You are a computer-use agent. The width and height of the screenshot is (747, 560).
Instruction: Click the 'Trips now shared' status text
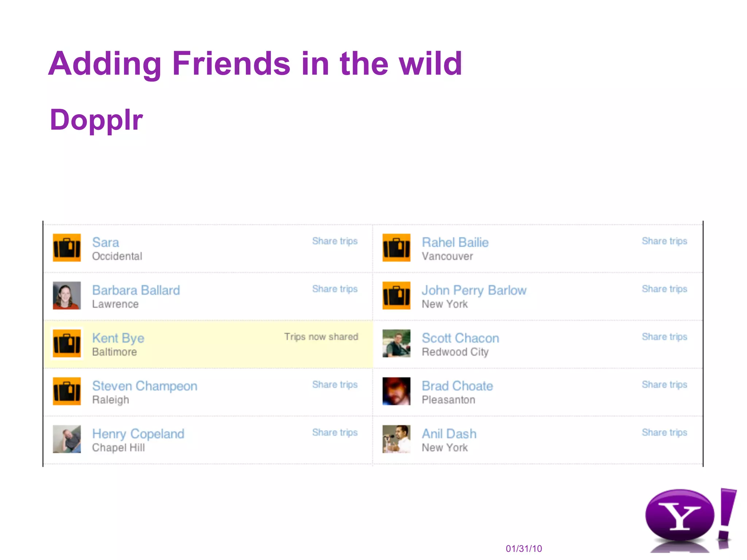(321, 337)
